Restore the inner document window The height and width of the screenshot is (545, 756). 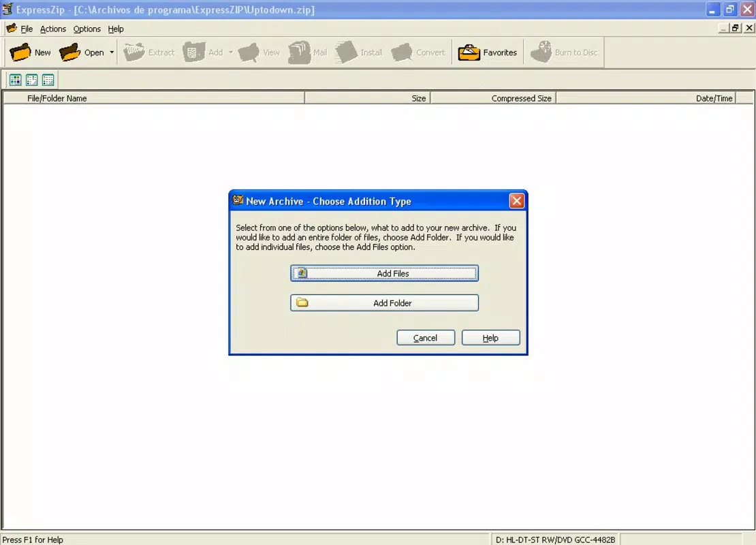736,28
